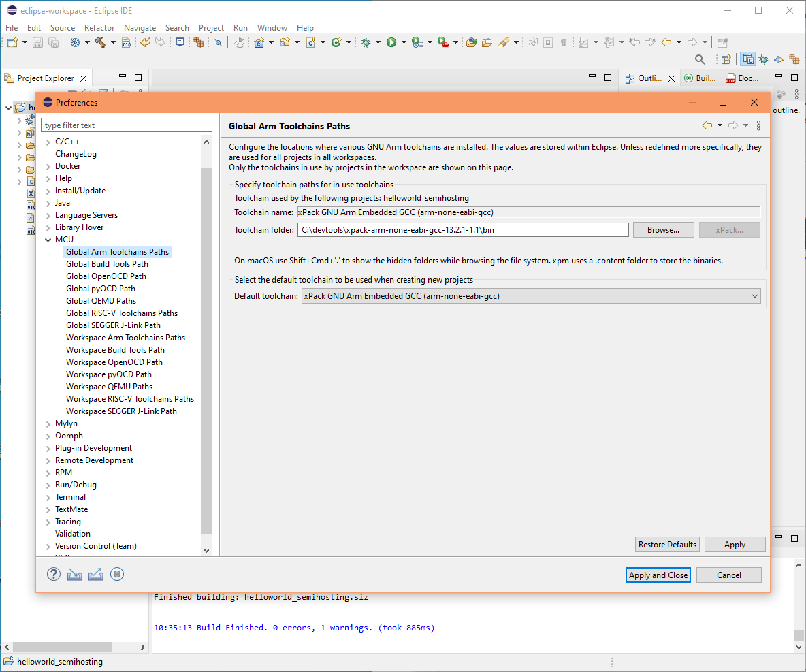Viewport: 806px width, 672px height.
Task: Export preferences using the export icon
Action: (95, 574)
